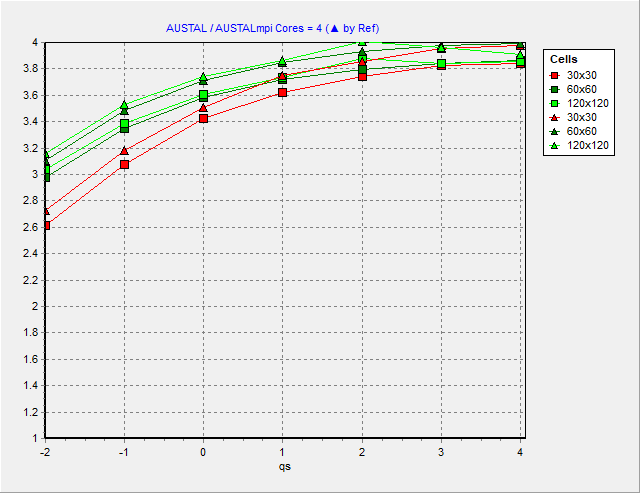Click the y-axis tick label 2.8
The width and height of the screenshot is (640, 493).
click(x=31, y=201)
